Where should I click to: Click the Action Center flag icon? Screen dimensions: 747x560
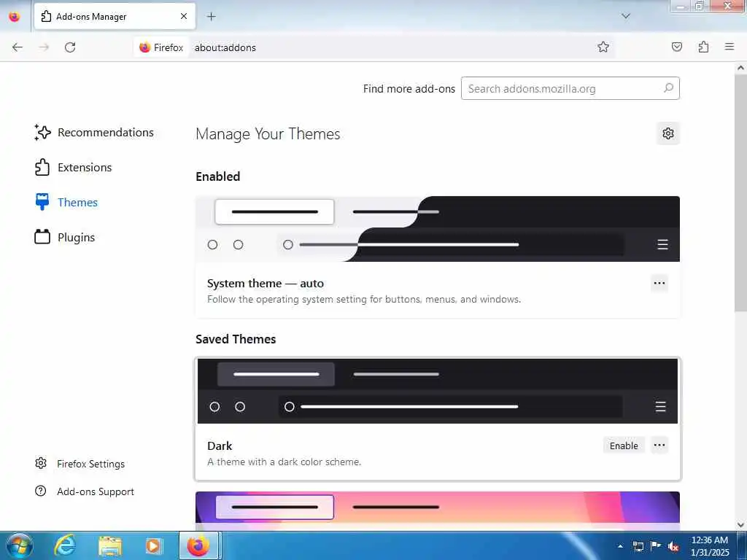click(656, 546)
